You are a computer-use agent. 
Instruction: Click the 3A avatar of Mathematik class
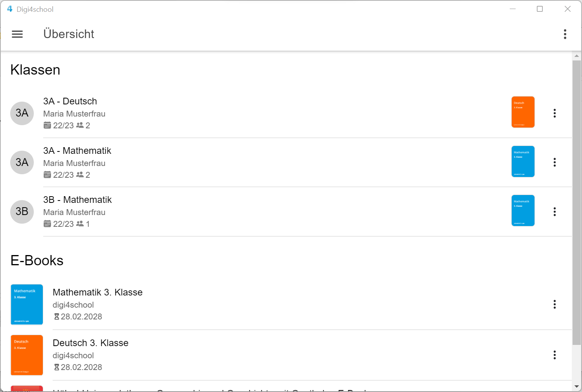(x=22, y=162)
